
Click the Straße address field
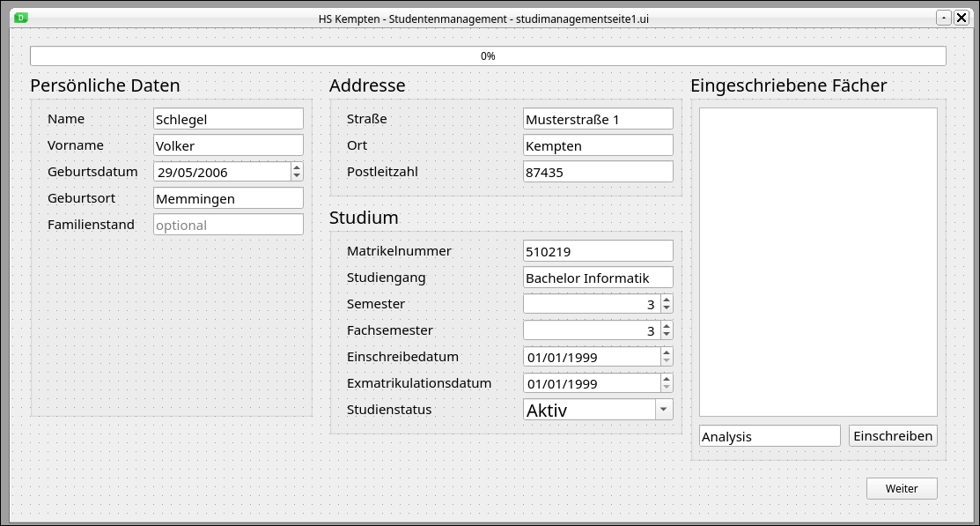tap(598, 119)
